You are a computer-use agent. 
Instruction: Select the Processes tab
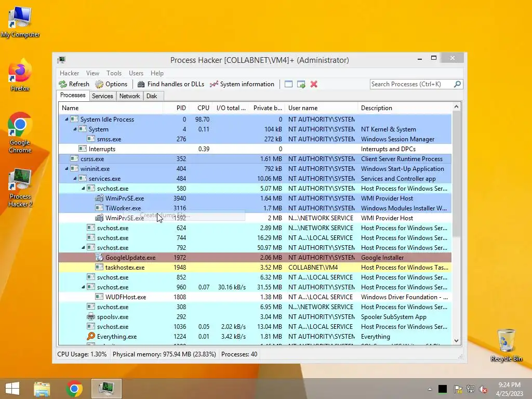(73, 95)
